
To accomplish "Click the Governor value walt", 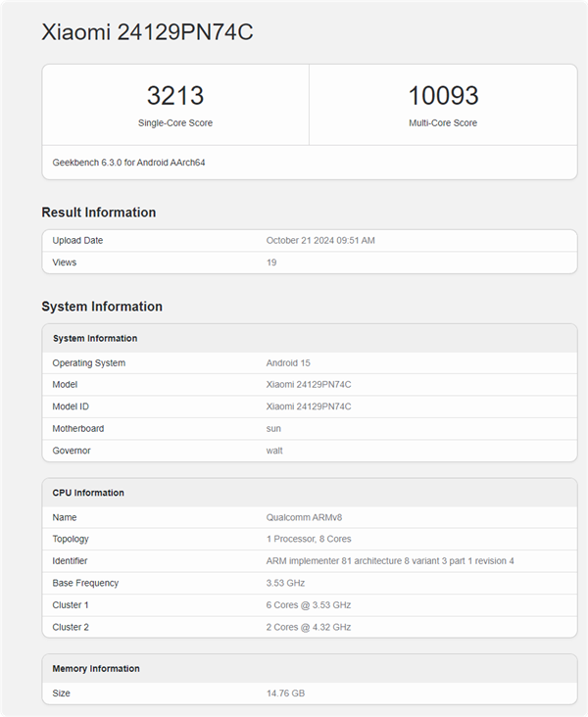I will (274, 451).
